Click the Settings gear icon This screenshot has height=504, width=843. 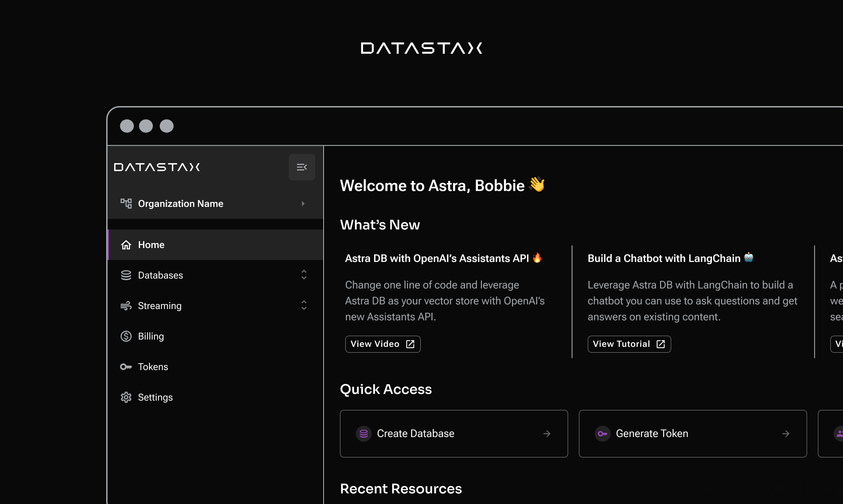[126, 397]
